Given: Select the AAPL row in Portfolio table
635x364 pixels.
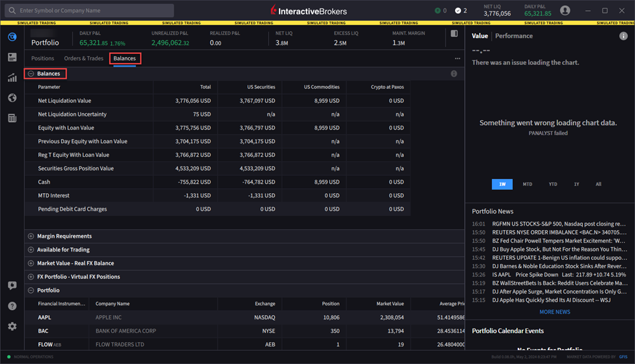Looking at the screenshot, I should coord(245,318).
